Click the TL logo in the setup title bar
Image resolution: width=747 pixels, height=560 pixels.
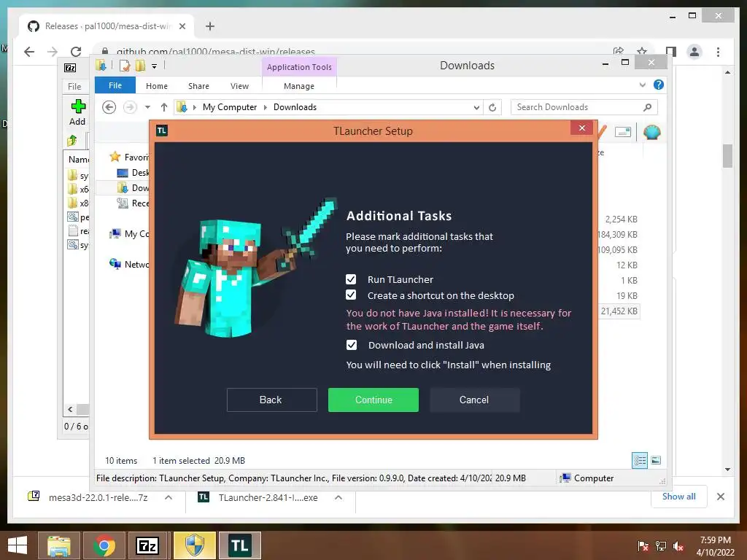[161, 131]
